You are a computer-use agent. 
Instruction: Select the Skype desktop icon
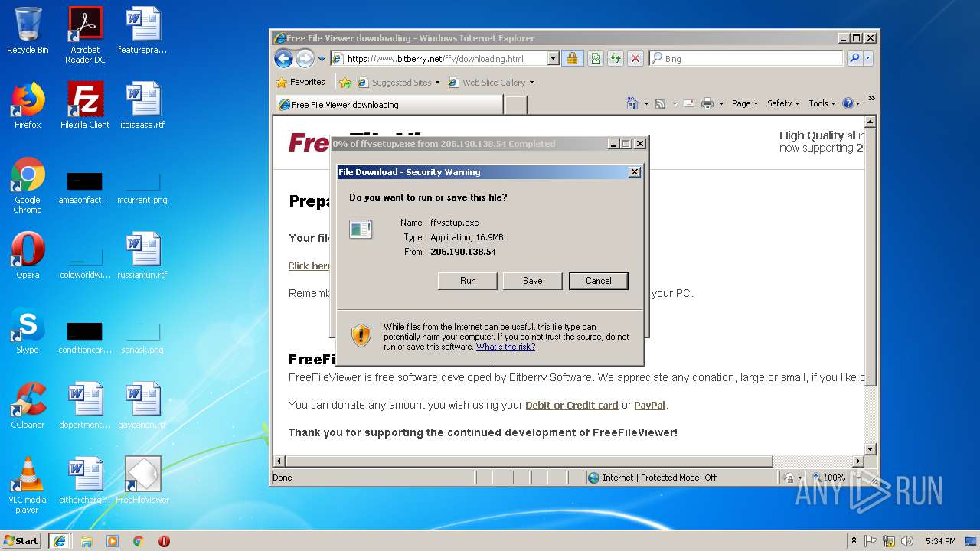[28, 331]
